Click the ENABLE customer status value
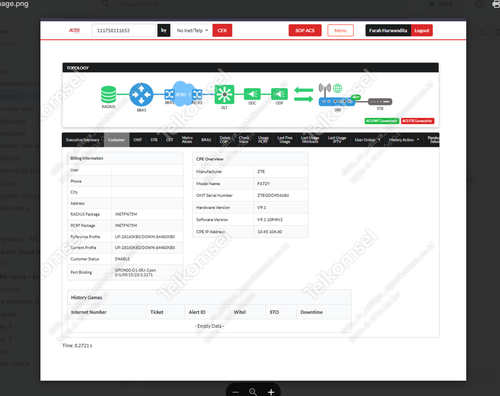Viewport: 500px width, 396px height. point(122,259)
